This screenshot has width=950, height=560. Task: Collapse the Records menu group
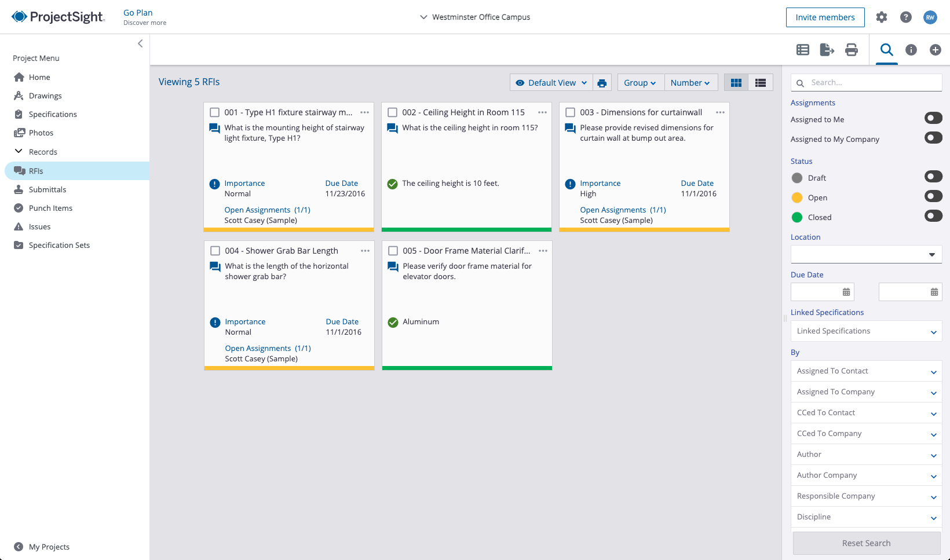point(18,152)
